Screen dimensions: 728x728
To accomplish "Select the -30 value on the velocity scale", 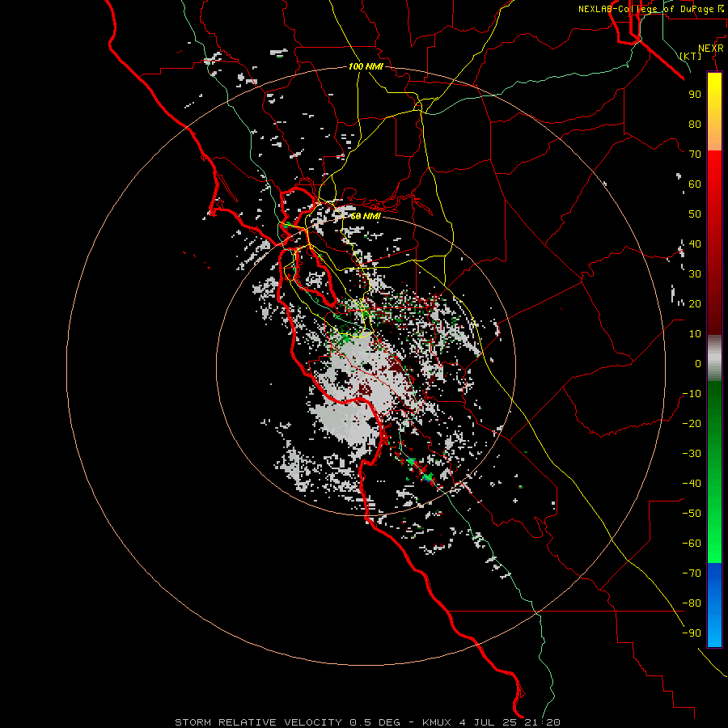I will [x=692, y=453].
